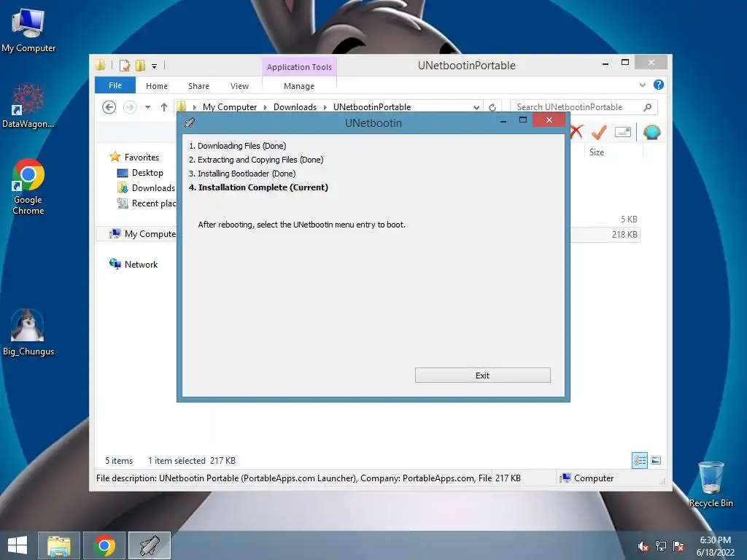Expand the ribbon with the chevron
Screen dimensions: 747x560
pyautogui.click(x=642, y=85)
